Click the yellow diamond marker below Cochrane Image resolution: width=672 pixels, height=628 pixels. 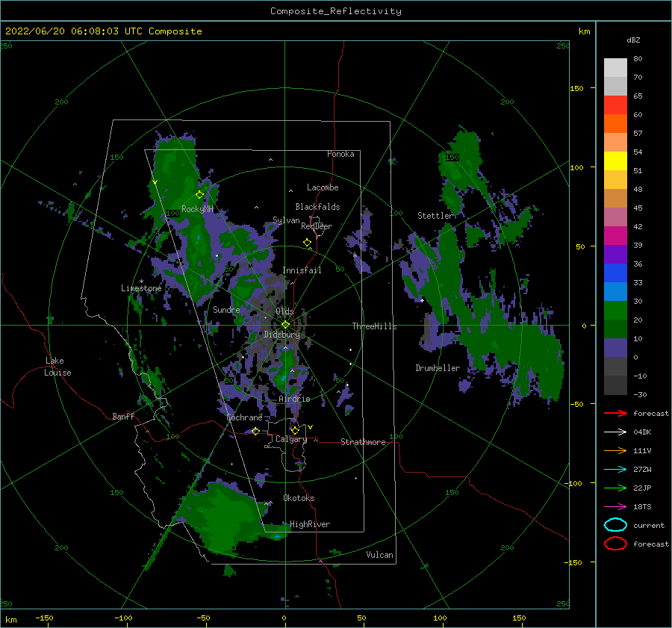click(255, 431)
